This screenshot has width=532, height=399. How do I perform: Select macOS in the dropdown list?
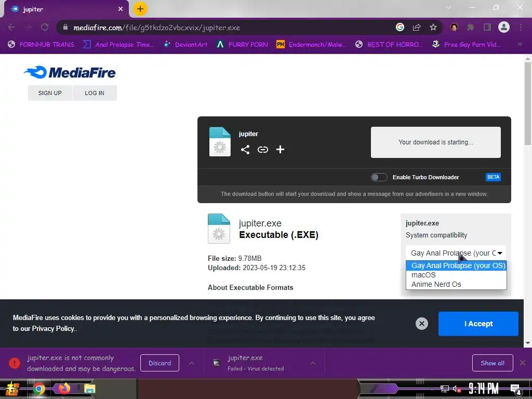[456, 275]
